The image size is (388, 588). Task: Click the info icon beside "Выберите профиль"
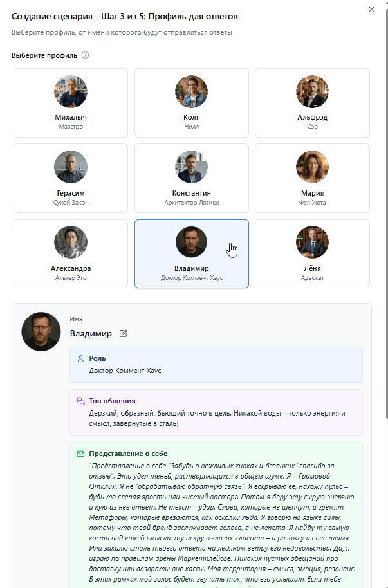pos(84,56)
